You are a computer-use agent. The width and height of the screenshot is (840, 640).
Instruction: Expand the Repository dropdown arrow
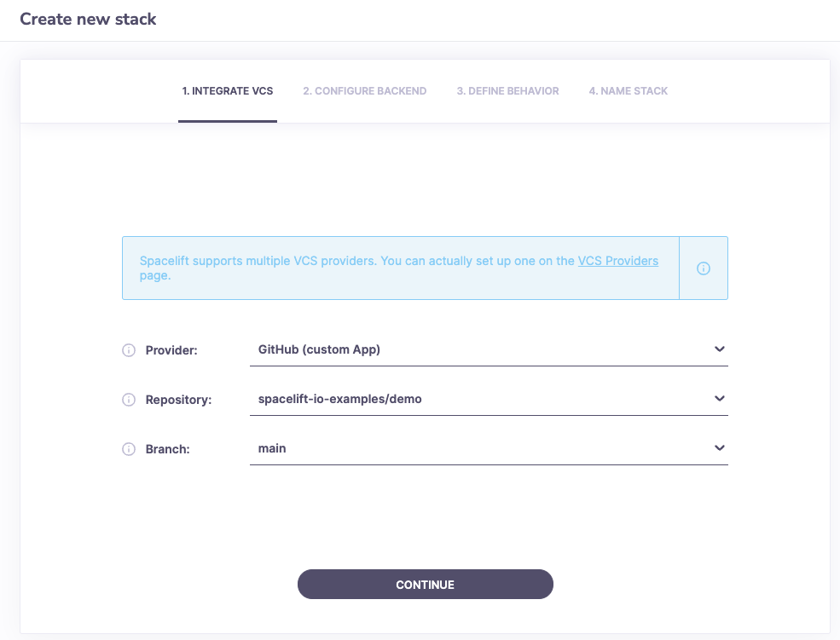[719, 399]
